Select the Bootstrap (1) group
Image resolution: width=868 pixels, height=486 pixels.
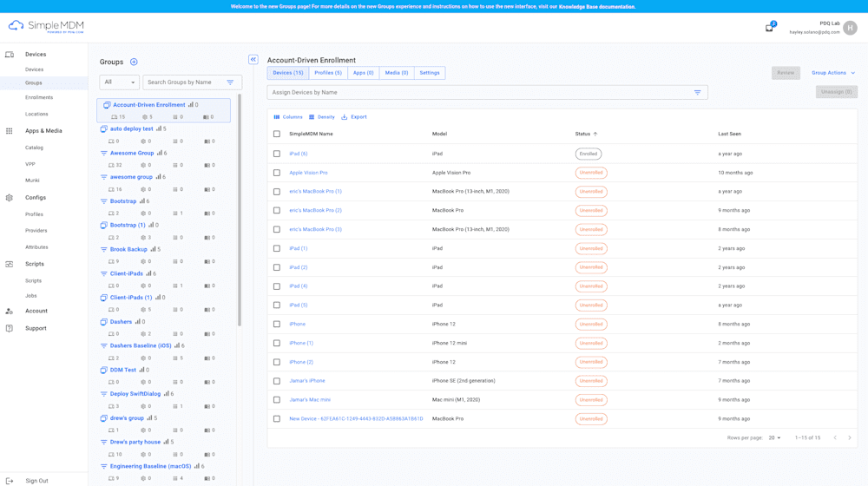(128, 226)
